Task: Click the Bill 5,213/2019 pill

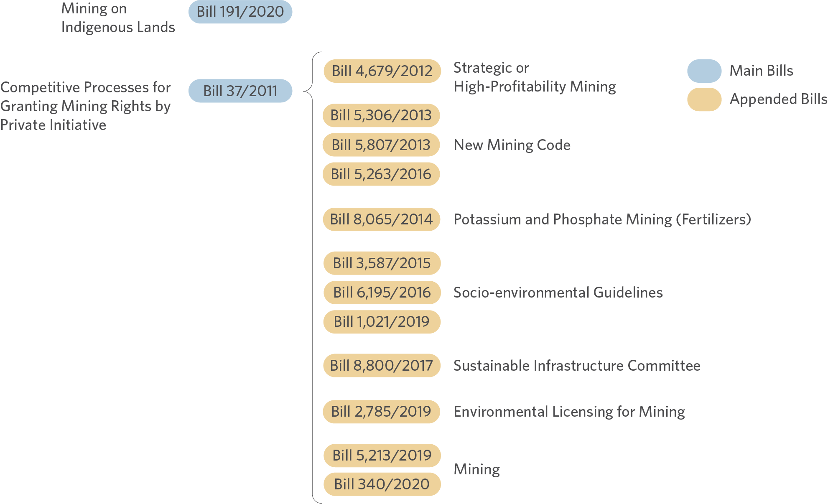Action: 382,456
